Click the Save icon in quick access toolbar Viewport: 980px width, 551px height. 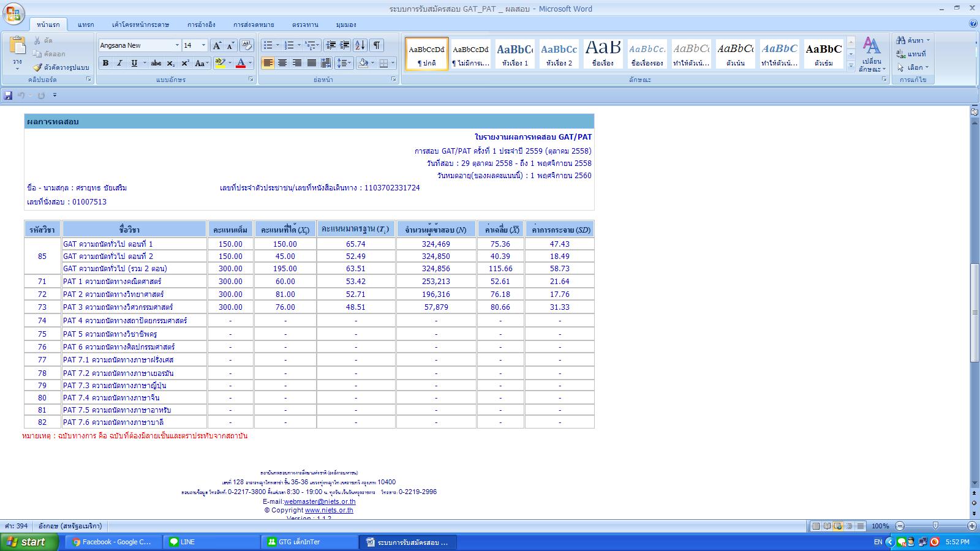8,96
